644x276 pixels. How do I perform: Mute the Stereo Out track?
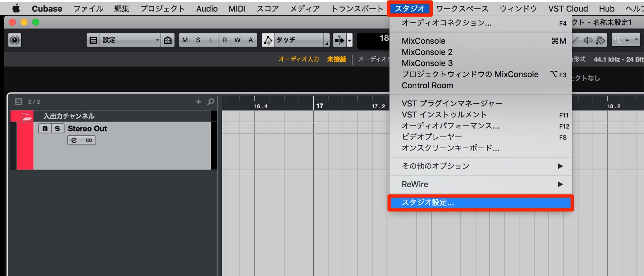(45, 128)
